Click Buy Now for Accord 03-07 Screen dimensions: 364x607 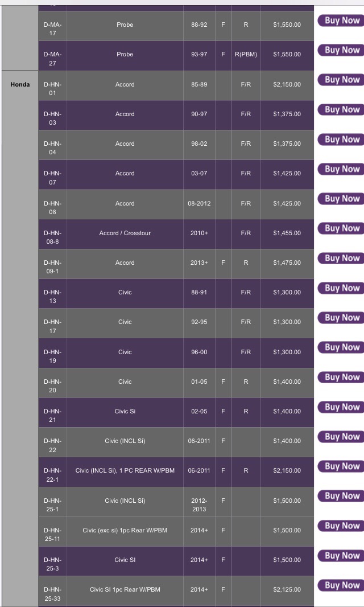(341, 169)
